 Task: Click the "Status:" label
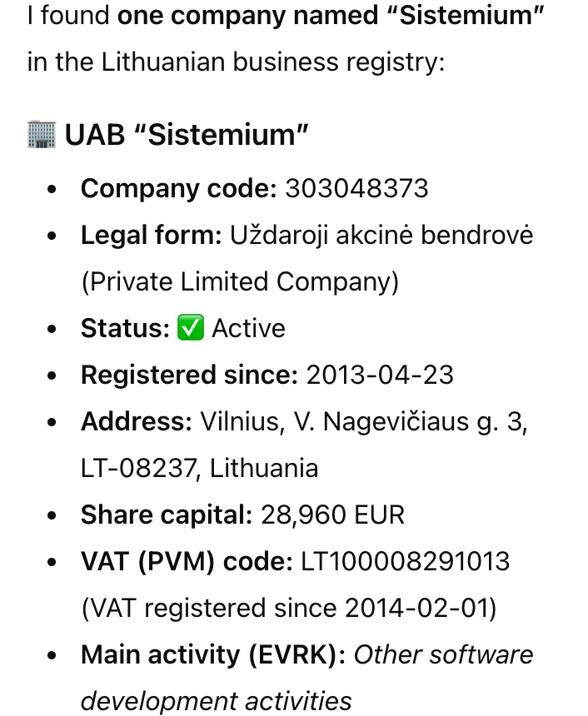click(125, 328)
